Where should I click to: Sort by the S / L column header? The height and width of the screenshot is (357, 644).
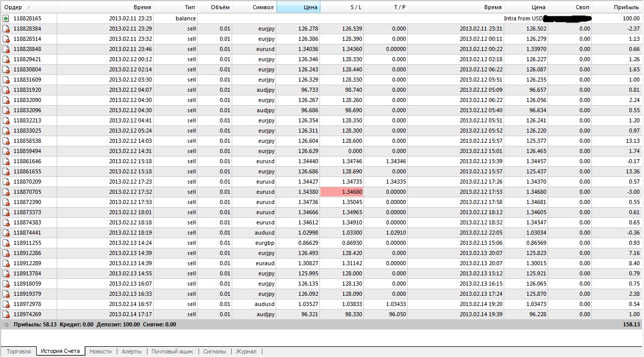[x=342, y=7]
